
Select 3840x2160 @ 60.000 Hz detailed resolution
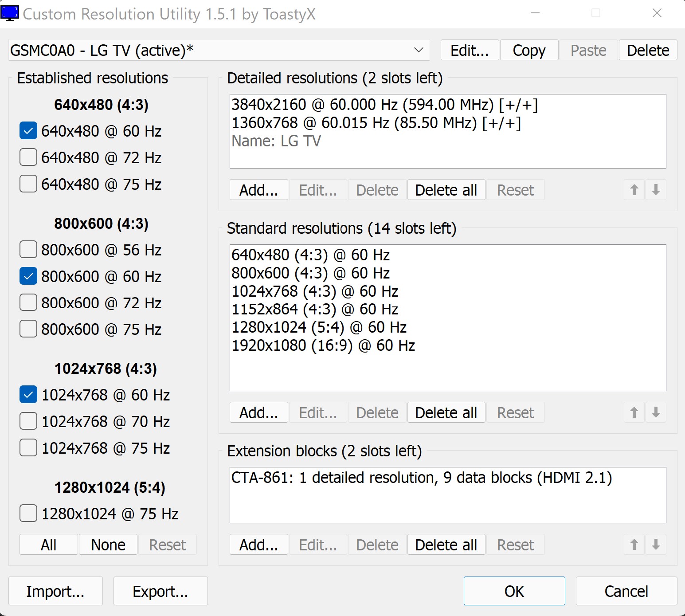click(x=384, y=105)
